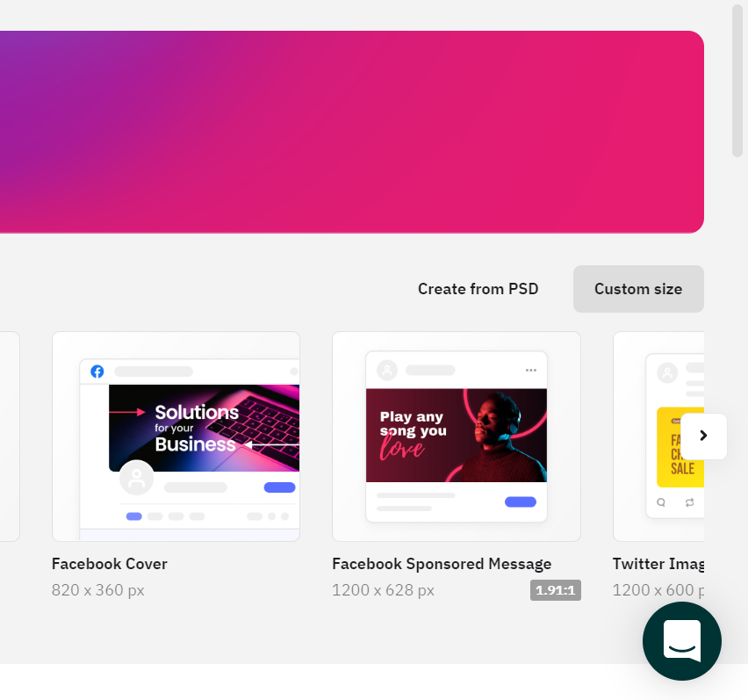
Task: Click Create from PSD
Action: tap(478, 289)
